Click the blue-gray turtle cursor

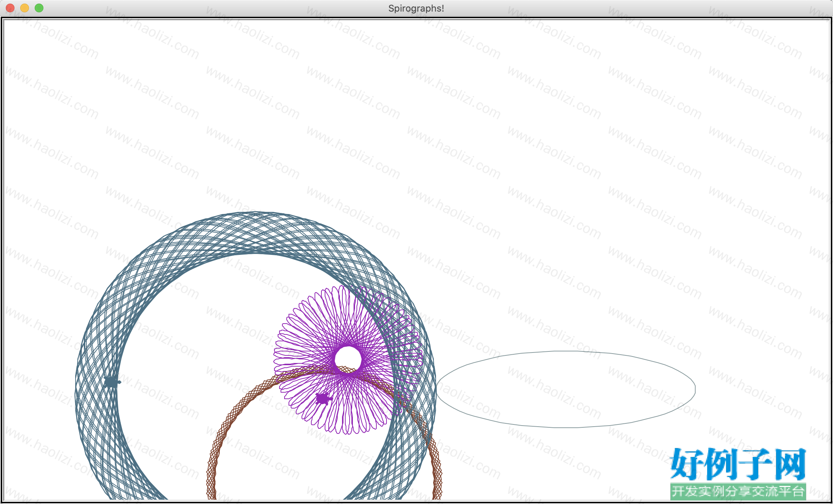(112, 382)
